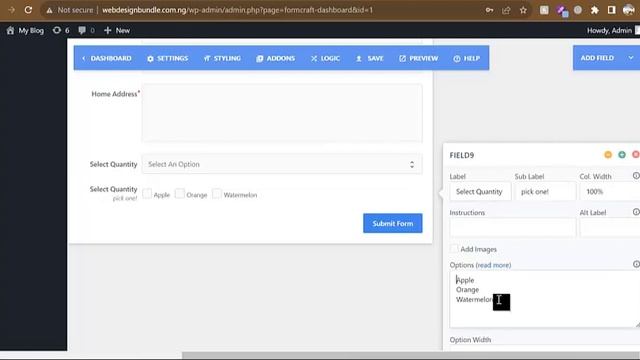Toggle the browser side panel icon
Screen dimensions: 640x360
(611, 10)
